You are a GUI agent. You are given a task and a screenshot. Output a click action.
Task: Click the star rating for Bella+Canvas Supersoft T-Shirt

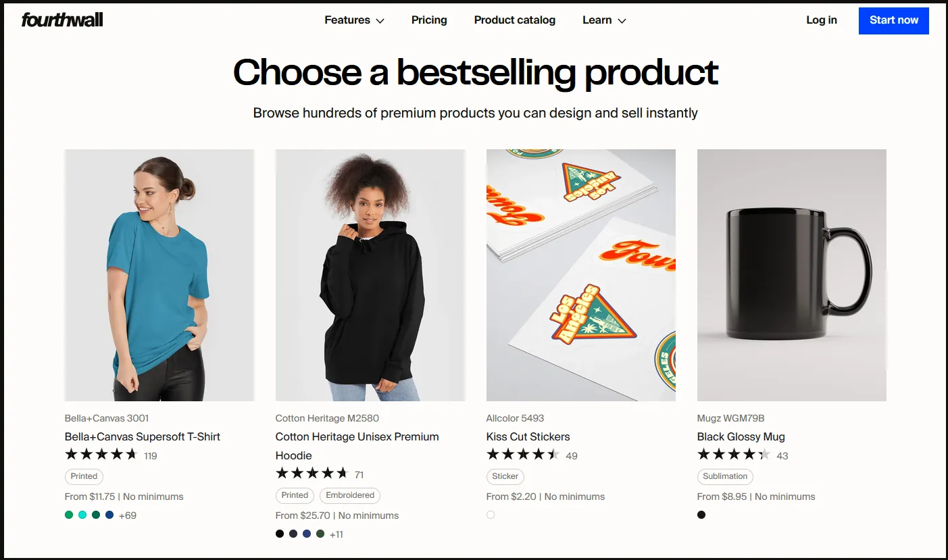click(101, 454)
